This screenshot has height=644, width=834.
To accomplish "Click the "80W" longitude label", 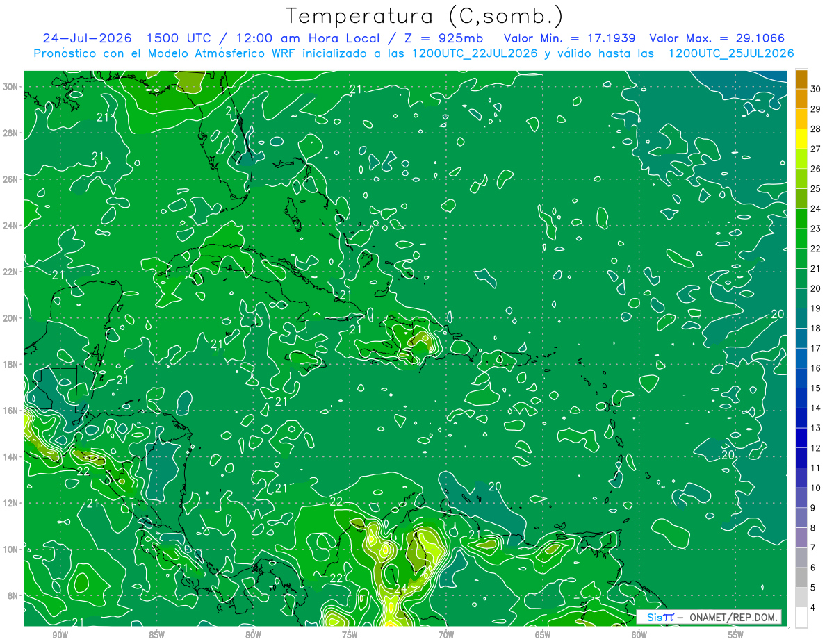I will pyautogui.click(x=253, y=635).
